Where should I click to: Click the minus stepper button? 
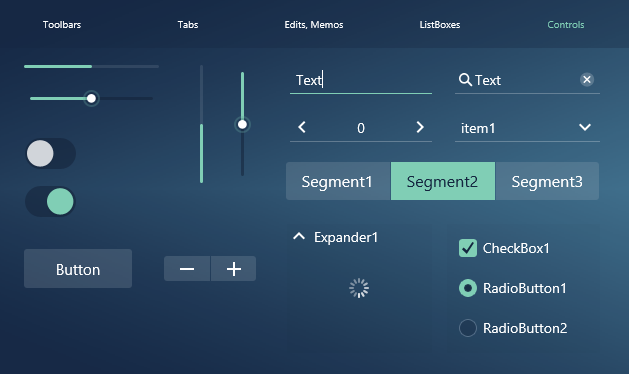coord(187,268)
